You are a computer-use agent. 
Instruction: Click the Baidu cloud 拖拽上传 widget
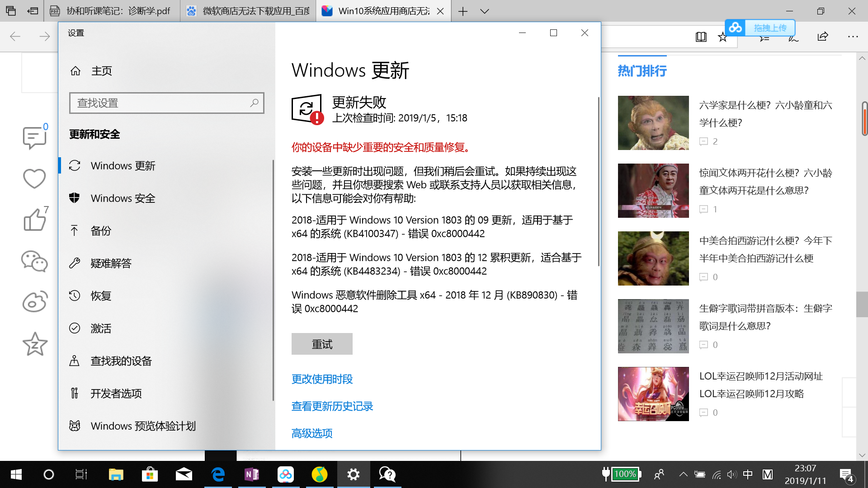760,28
